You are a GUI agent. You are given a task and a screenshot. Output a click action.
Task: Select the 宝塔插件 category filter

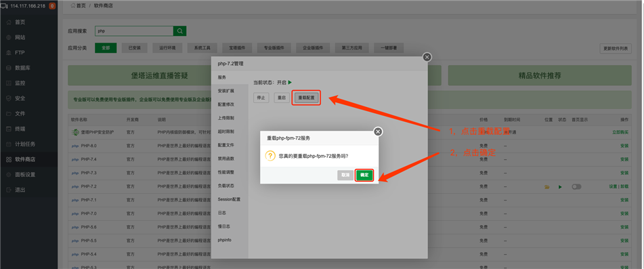click(x=238, y=48)
